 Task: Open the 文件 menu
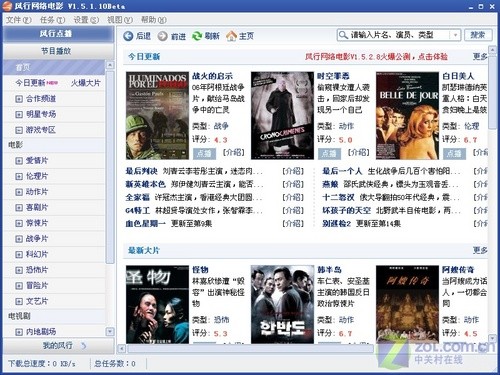click(x=19, y=20)
